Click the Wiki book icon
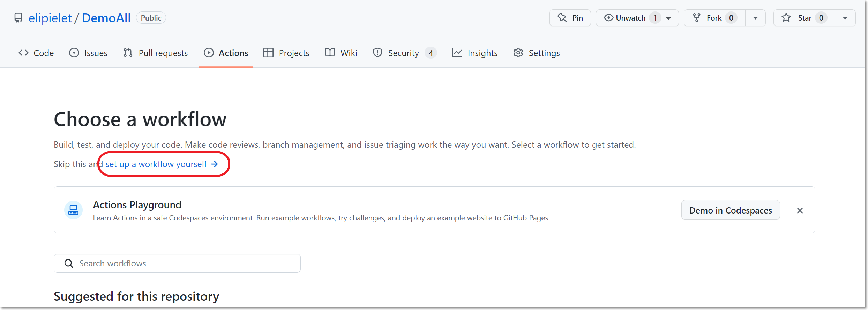868x310 pixels. click(330, 53)
